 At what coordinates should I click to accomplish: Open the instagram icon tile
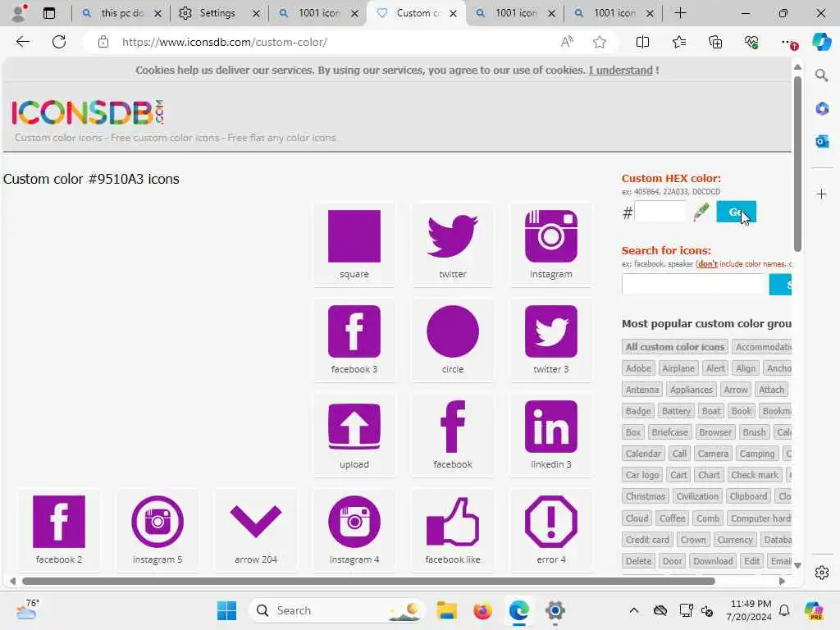click(x=550, y=244)
